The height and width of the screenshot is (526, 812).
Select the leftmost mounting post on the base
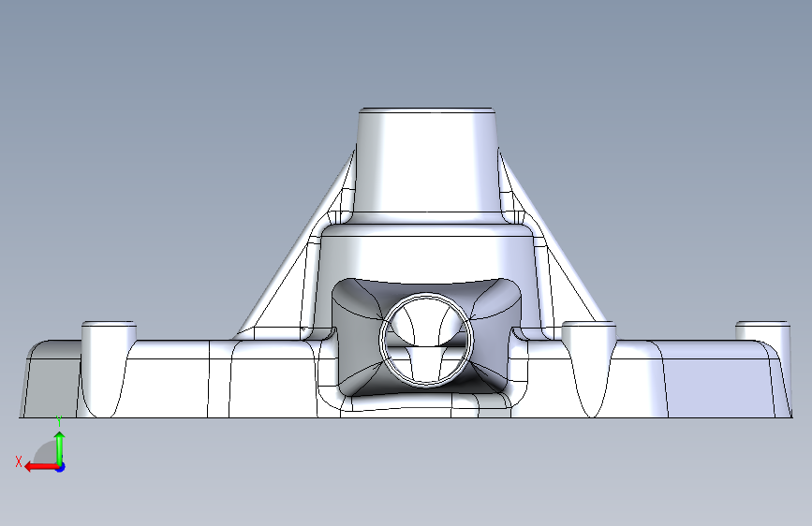coord(109,369)
